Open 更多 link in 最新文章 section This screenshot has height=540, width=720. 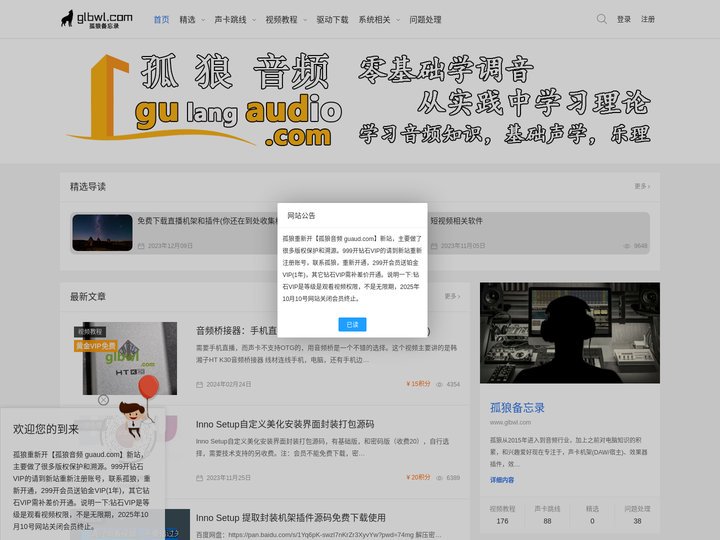(452, 296)
